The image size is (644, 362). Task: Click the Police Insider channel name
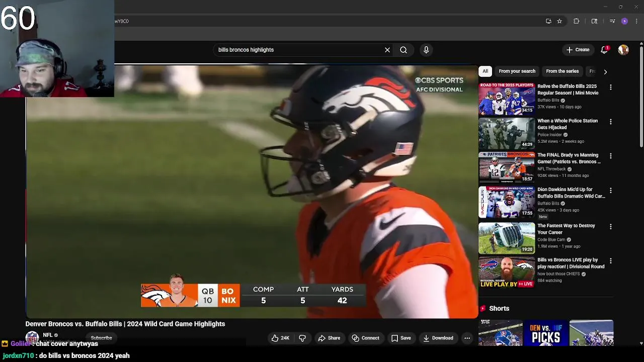pos(549,135)
